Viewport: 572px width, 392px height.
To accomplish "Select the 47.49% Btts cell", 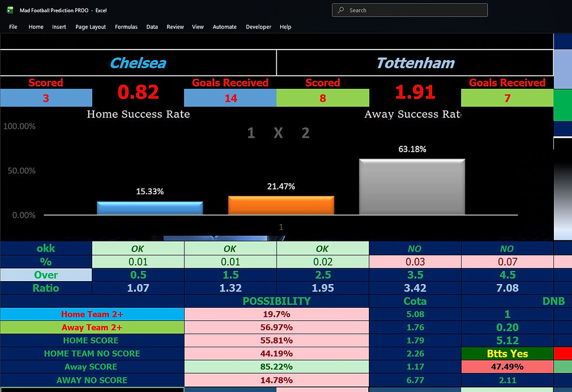I will (x=507, y=366).
